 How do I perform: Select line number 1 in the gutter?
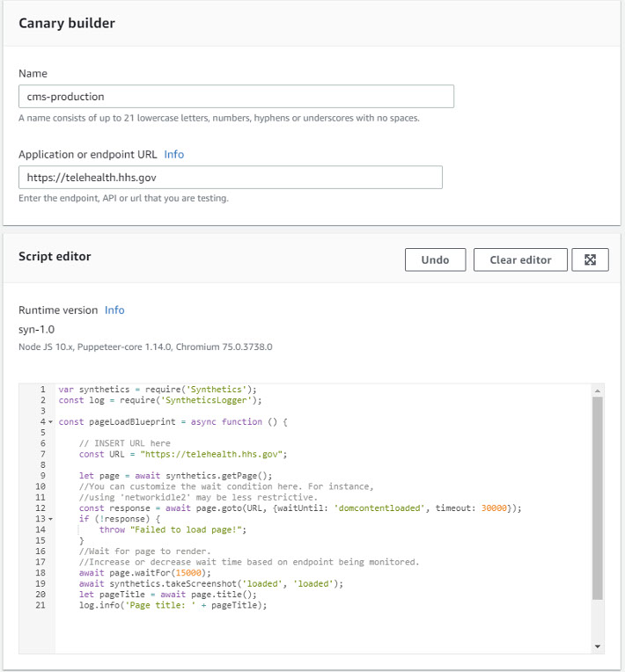(42, 390)
